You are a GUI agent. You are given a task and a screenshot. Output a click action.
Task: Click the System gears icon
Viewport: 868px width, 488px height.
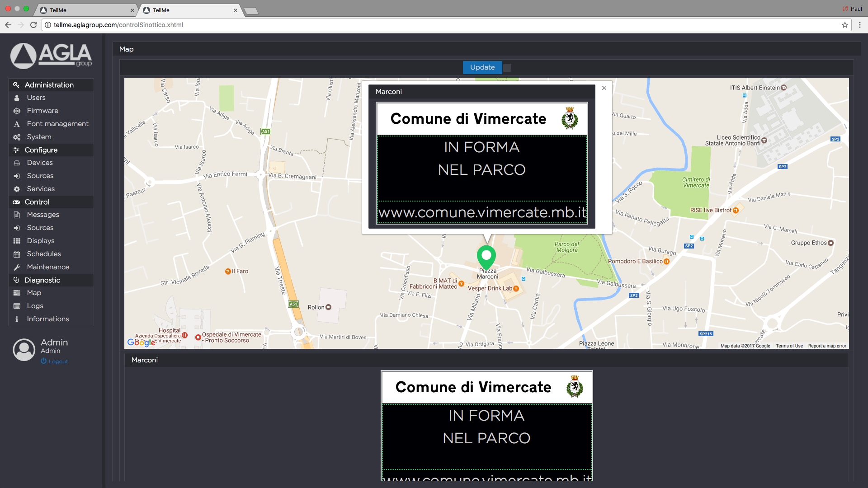17,137
